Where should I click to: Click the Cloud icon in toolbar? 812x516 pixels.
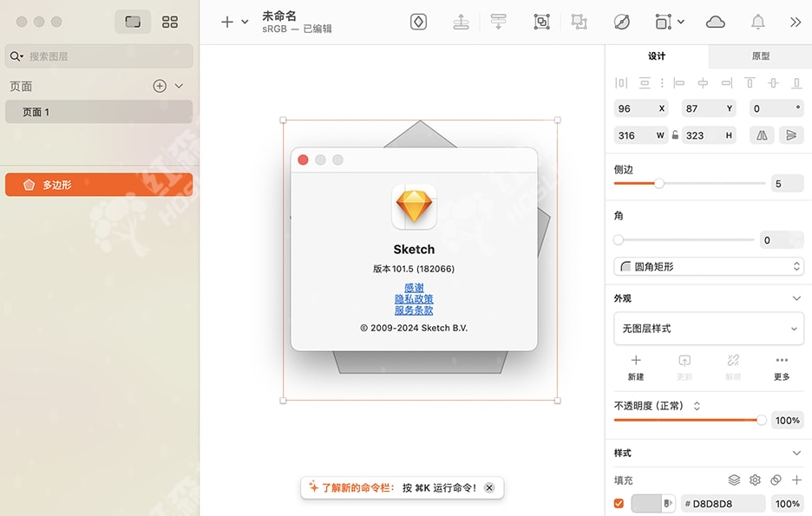coord(715,22)
